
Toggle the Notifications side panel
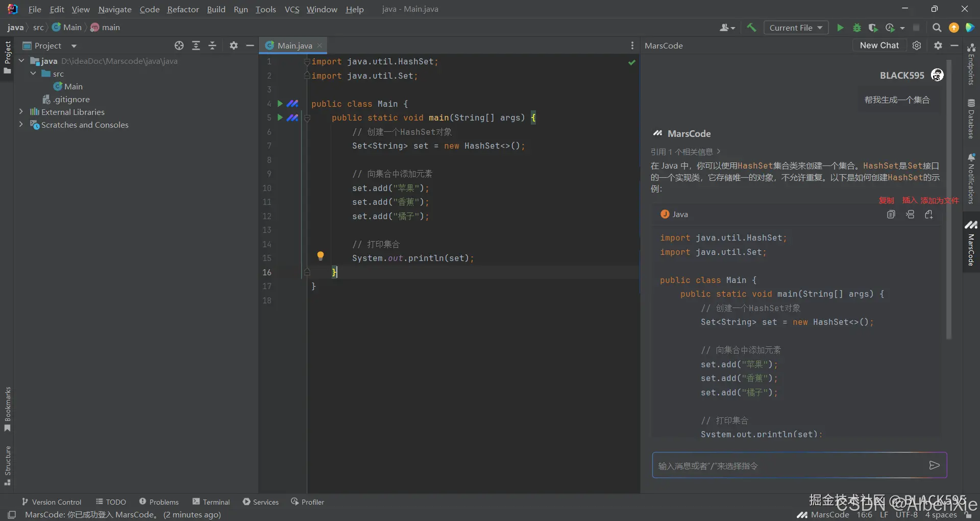[971, 179]
